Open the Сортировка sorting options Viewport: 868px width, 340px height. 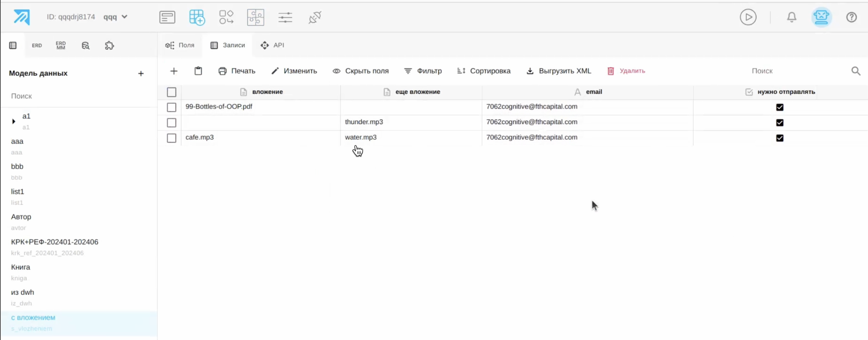click(484, 71)
